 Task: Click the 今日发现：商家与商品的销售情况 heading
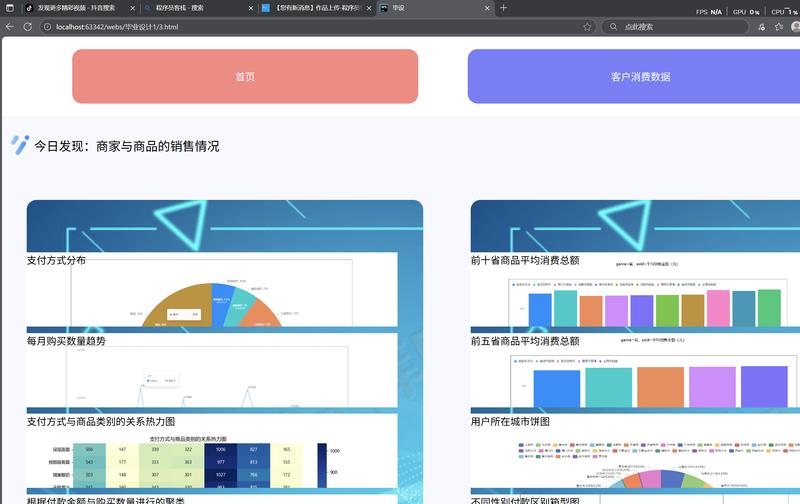tap(127, 146)
